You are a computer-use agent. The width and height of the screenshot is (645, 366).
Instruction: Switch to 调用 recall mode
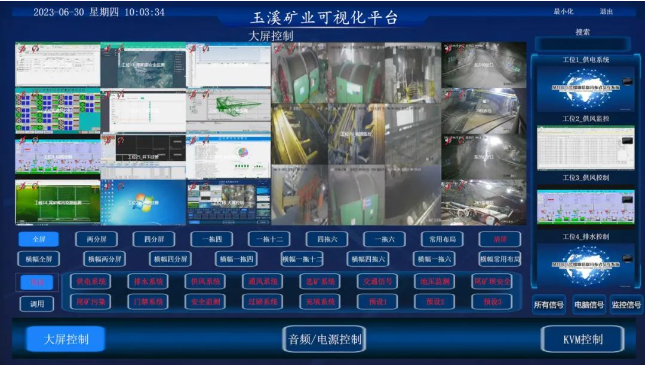pos(37,304)
